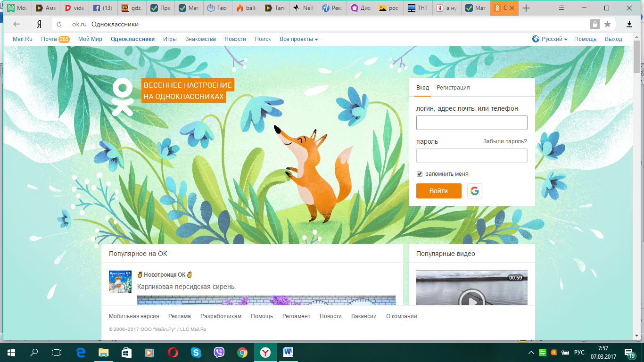Click the browser back arrow
The width and height of the screenshot is (644, 362).
17,24
